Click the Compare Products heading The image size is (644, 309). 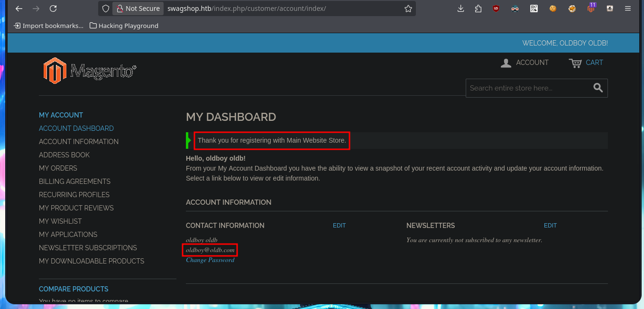point(74,289)
